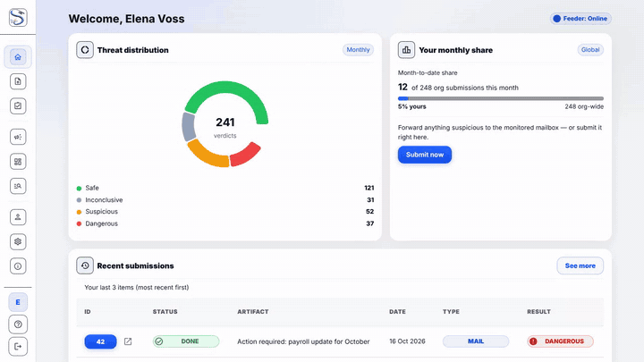Click the Global filter pill
Image resolution: width=644 pixels, height=362 pixels.
[x=590, y=50]
